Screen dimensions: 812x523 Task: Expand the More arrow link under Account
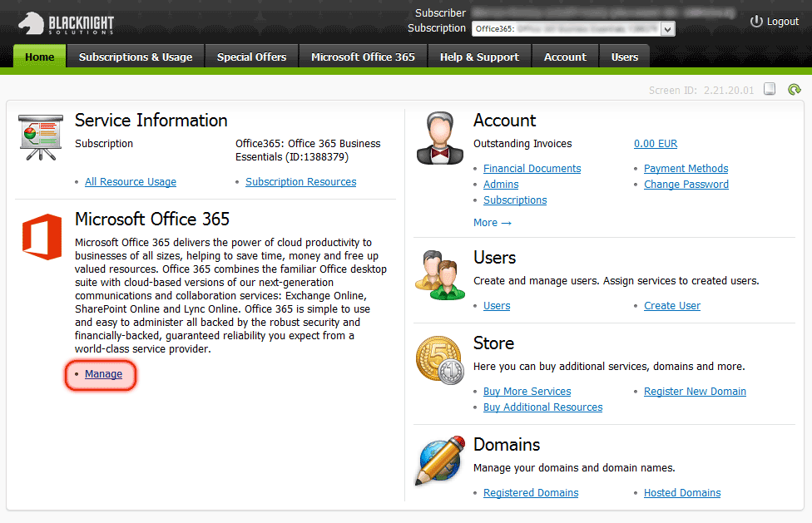coord(492,223)
